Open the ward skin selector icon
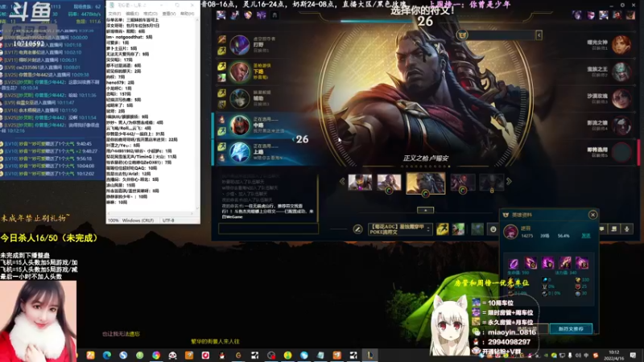 click(477, 229)
